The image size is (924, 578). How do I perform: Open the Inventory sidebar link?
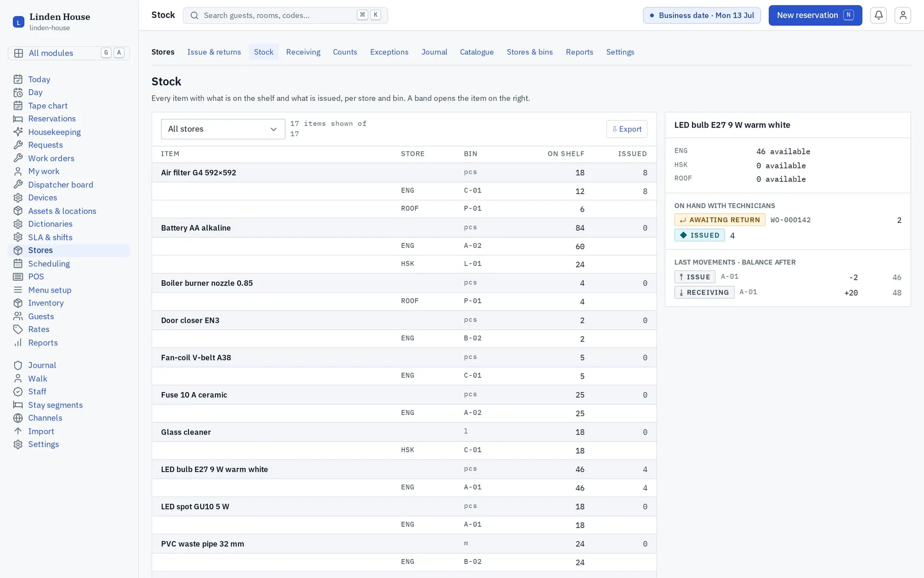46,303
